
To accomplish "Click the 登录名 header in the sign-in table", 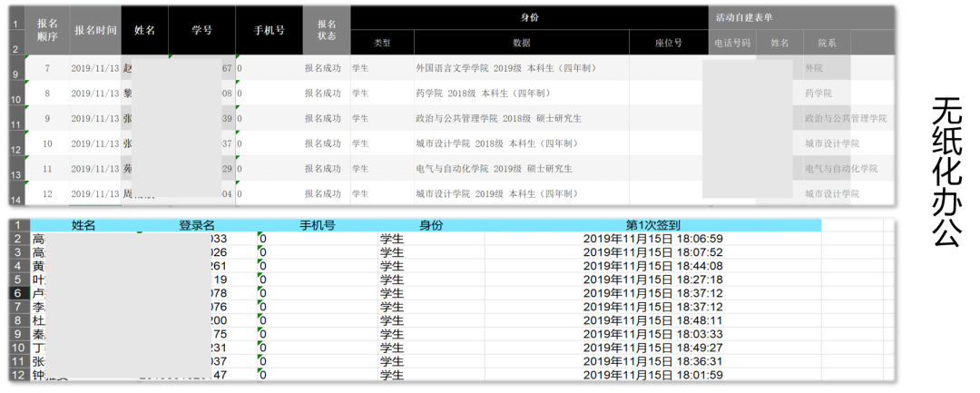I will click(x=197, y=225).
